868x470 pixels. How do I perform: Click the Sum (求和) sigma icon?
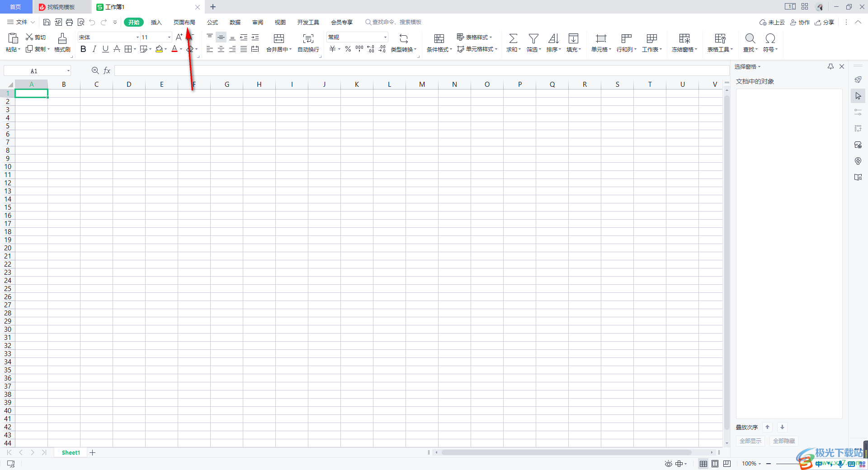[513, 38]
